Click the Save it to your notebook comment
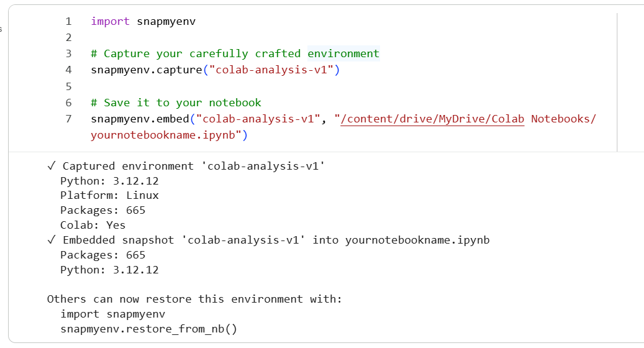The height and width of the screenshot is (348, 644). pos(176,103)
